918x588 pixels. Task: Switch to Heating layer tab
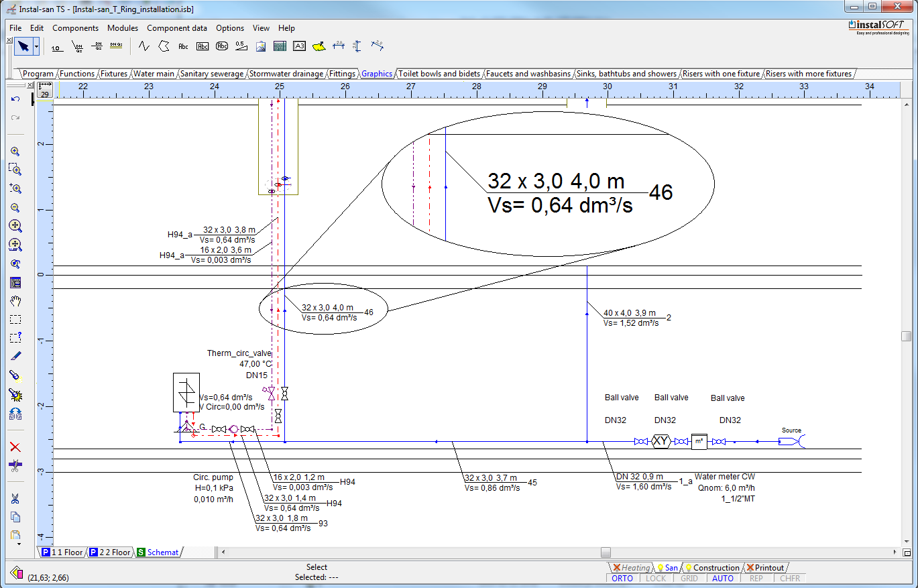click(632, 568)
